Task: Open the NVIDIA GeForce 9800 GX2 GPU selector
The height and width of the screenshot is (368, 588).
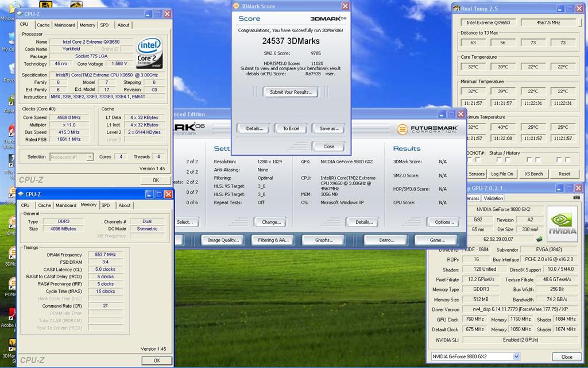Action: point(516,356)
